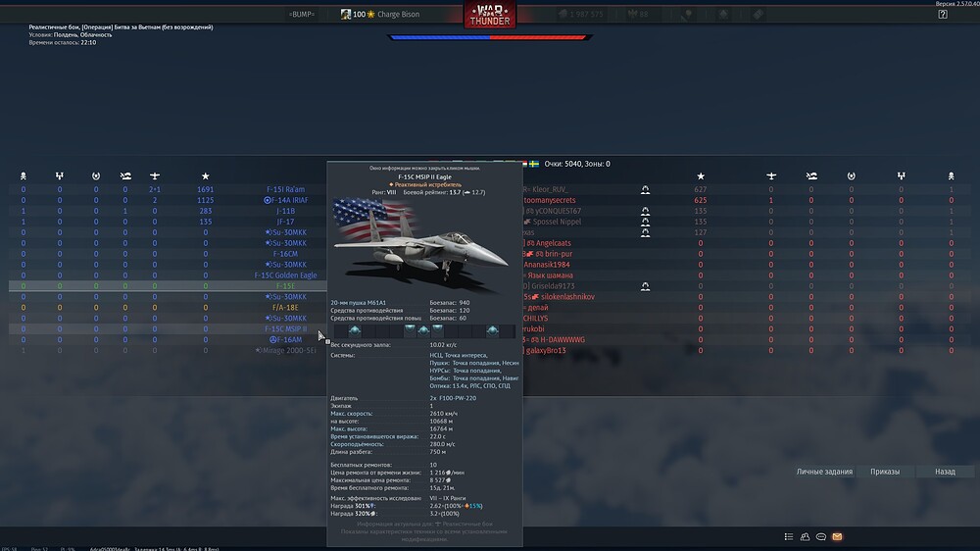Select the highlighted green F-15E row

[x=168, y=286]
